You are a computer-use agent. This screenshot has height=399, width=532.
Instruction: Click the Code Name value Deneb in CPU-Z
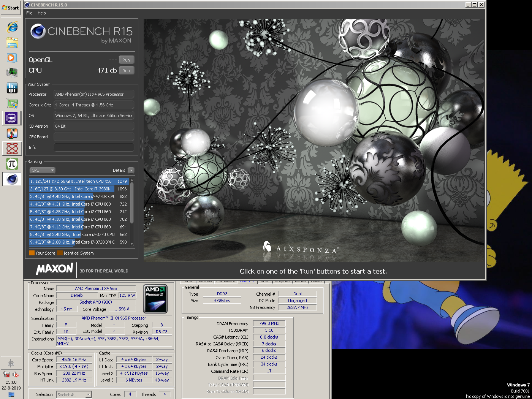(76, 295)
